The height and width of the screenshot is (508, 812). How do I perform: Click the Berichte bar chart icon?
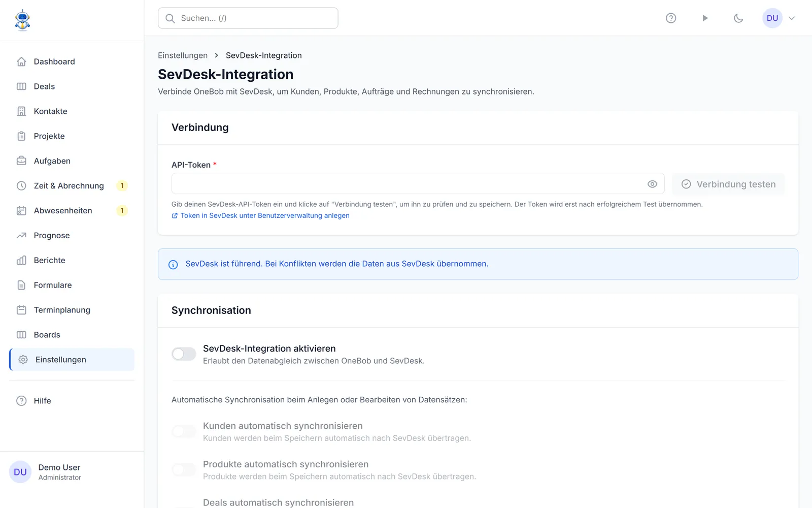[x=21, y=261]
